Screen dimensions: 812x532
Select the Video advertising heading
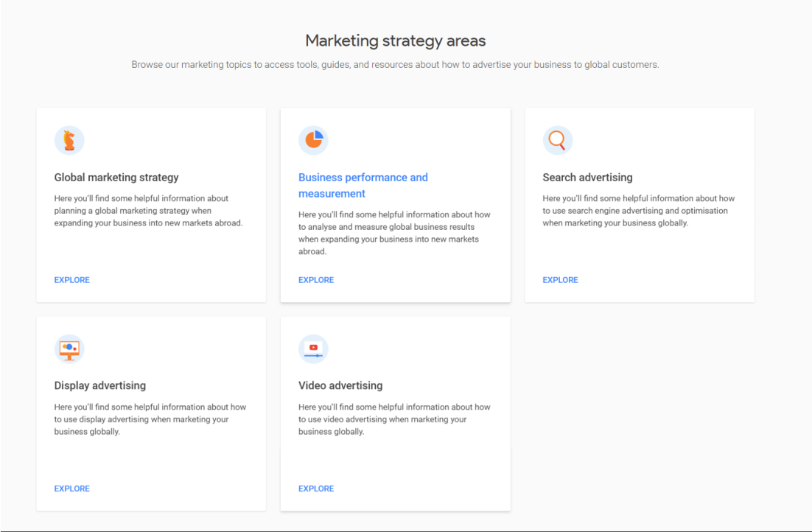(340, 385)
